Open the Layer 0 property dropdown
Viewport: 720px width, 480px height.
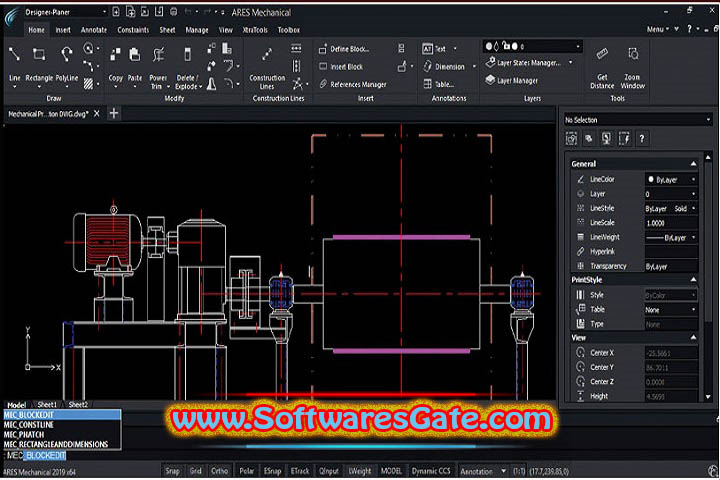click(x=671, y=194)
